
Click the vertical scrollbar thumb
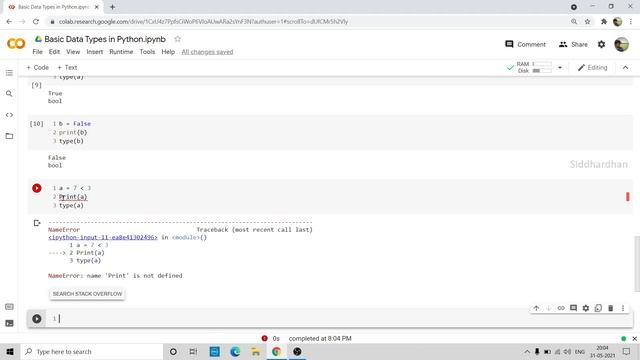coord(637,264)
